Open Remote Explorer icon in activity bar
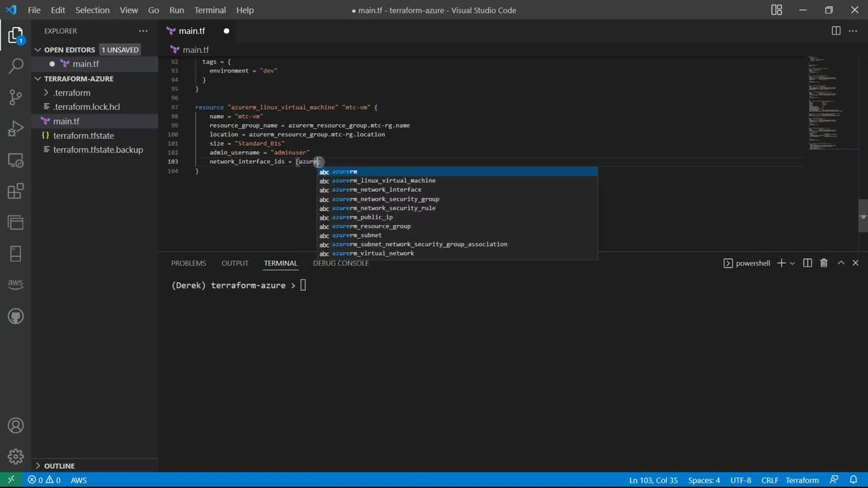 click(x=16, y=160)
